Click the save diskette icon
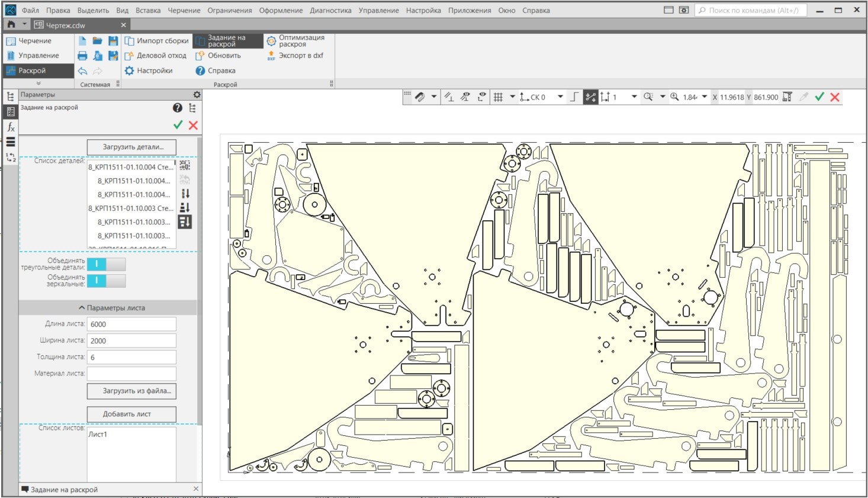Viewport: 868px width, 498px height. [x=113, y=41]
